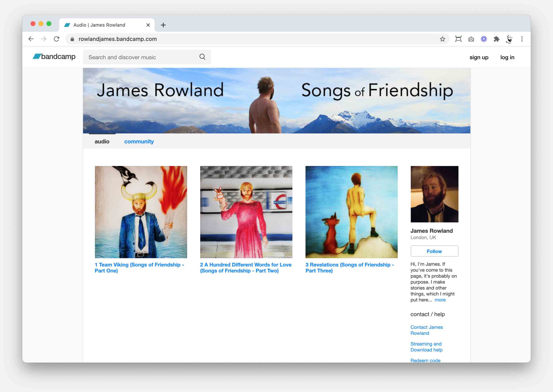Bookmark this page with the star icon

click(442, 39)
